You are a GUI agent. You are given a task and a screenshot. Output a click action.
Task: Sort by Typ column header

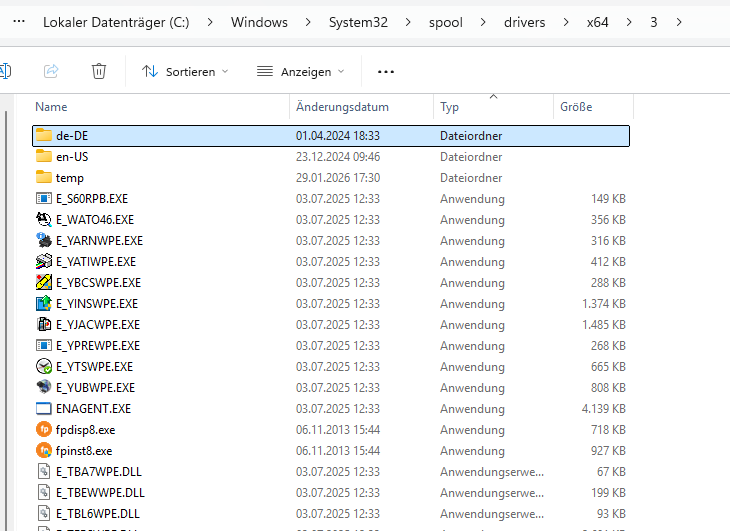coord(449,107)
